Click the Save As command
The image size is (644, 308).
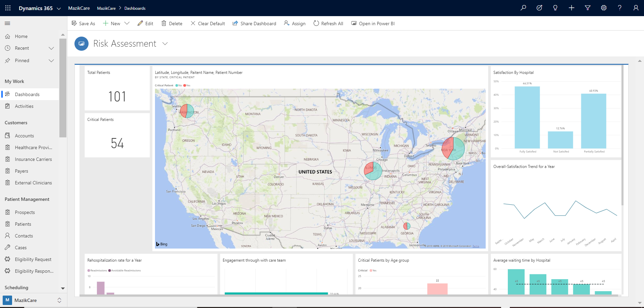click(83, 24)
